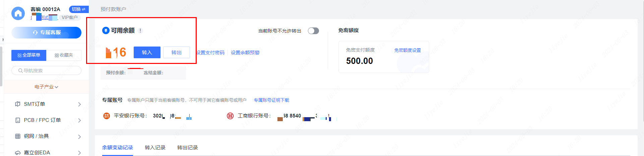
Task: Click the 平安银行 orange logo icon
Action: click(x=107, y=116)
